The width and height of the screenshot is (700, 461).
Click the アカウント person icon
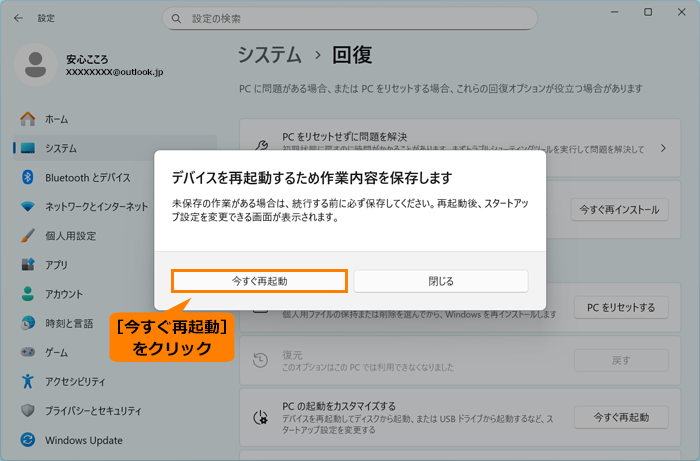tap(28, 294)
